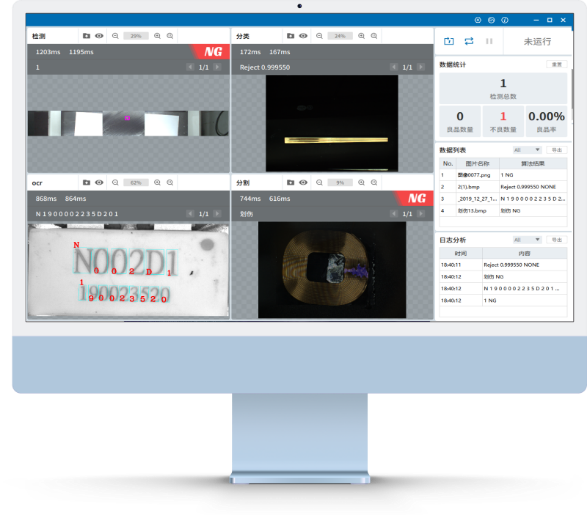The height and width of the screenshot is (516, 587).
Task: Click the reset button in 数据统计
Action: pos(557,64)
